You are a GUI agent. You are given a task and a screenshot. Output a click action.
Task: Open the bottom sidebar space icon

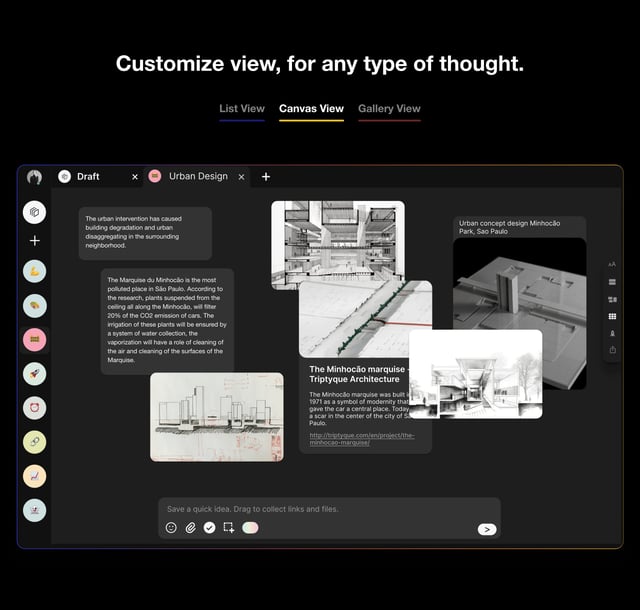click(x=35, y=510)
